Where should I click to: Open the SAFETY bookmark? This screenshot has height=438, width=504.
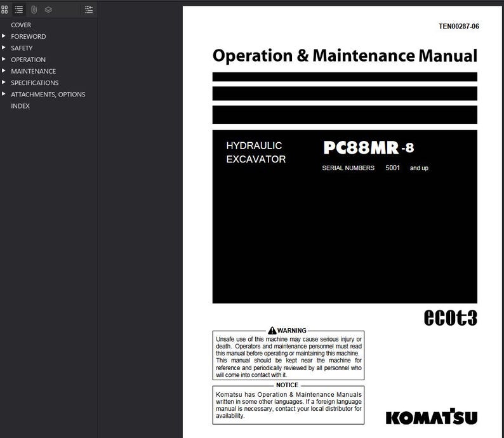click(x=22, y=48)
